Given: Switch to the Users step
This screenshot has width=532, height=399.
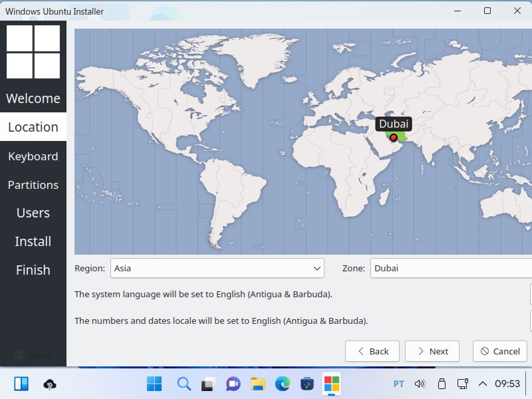Looking at the screenshot, I should click(33, 213).
